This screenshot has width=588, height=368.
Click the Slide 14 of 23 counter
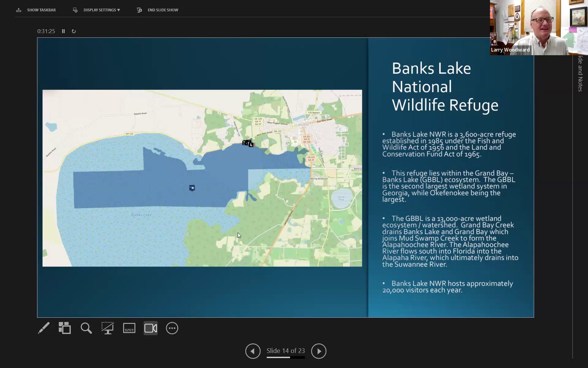pyautogui.click(x=286, y=351)
